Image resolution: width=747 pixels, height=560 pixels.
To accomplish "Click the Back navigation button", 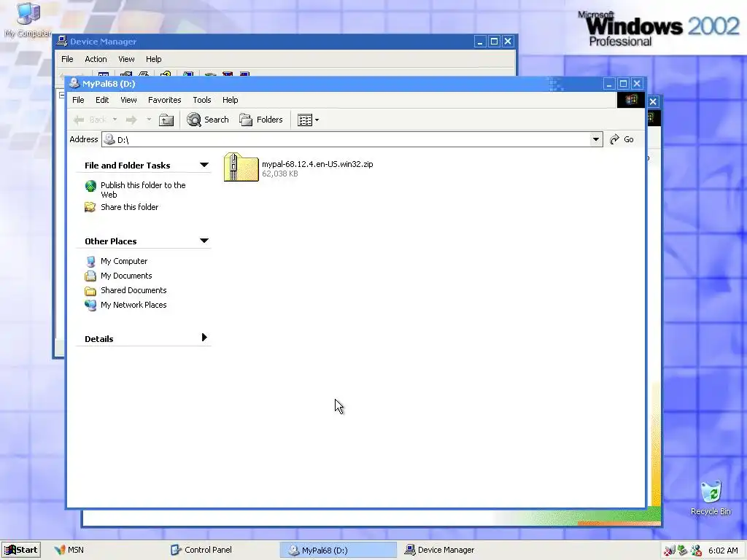I will pos(90,120).
